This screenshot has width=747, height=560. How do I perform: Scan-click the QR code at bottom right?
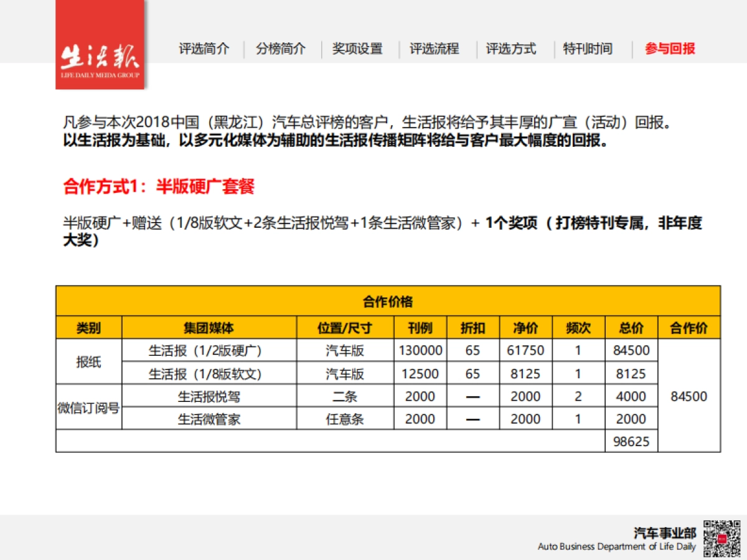722,536
